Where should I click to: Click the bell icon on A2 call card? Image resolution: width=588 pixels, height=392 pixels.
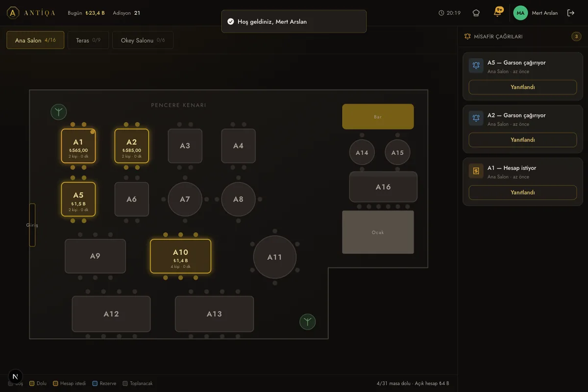pyautogui.click(x=476, y=118)
